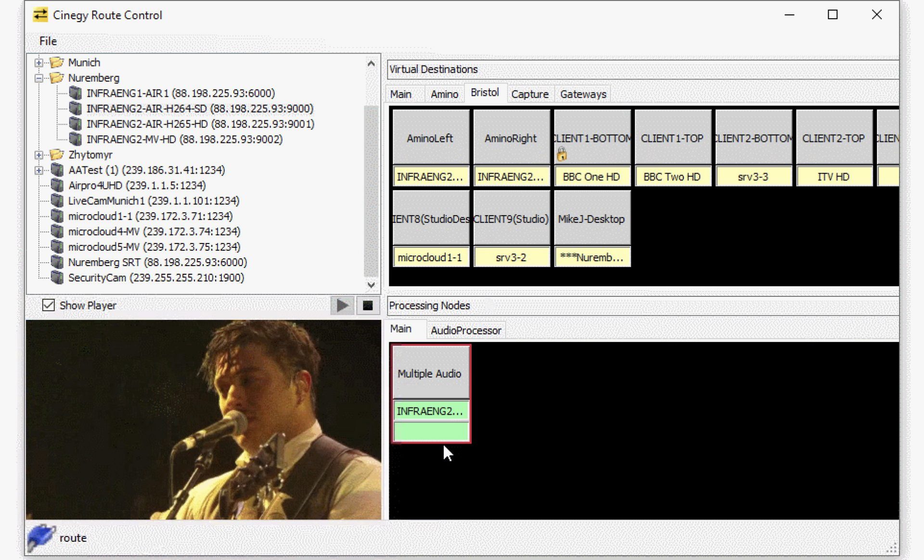Image resolution: width=924 pixels, height=560 pixels.
Task: Open the File menu
Action: coord(48,41)
